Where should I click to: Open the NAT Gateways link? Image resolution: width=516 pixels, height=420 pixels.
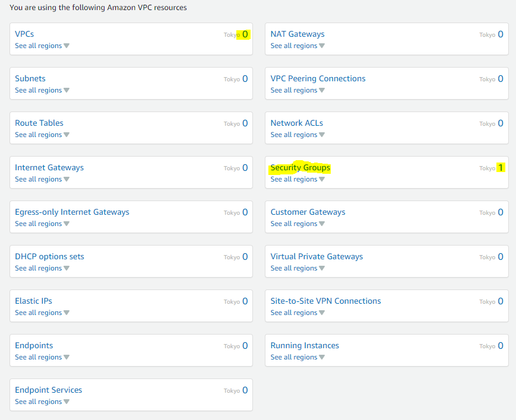[297, 34]
